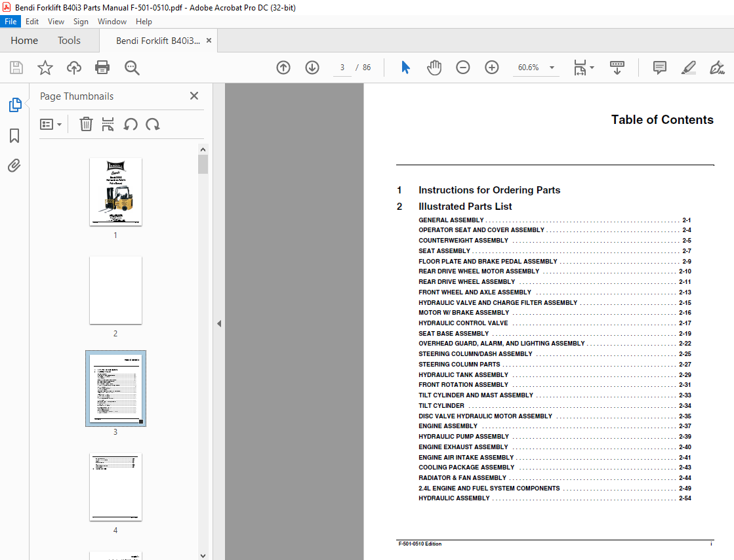Select page 3 contents thumbnail
Screen dimensions: 734x560
pos(115,388)
